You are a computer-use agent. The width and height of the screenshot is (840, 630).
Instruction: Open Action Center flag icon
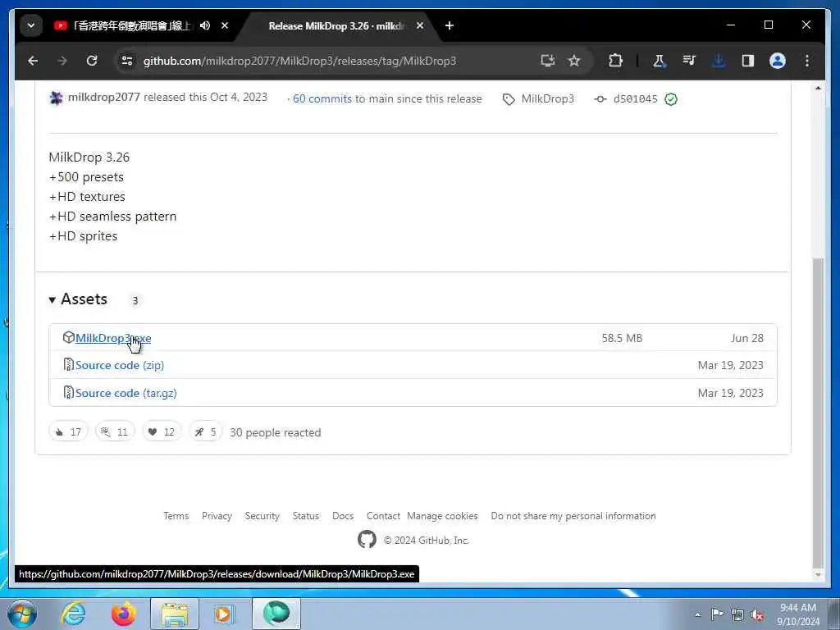coord(717,614)
